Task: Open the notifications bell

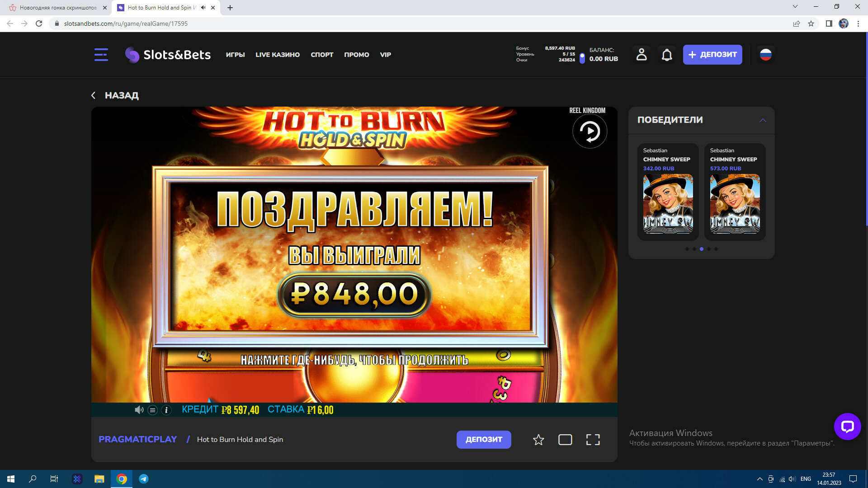Action: pos(667,55)
